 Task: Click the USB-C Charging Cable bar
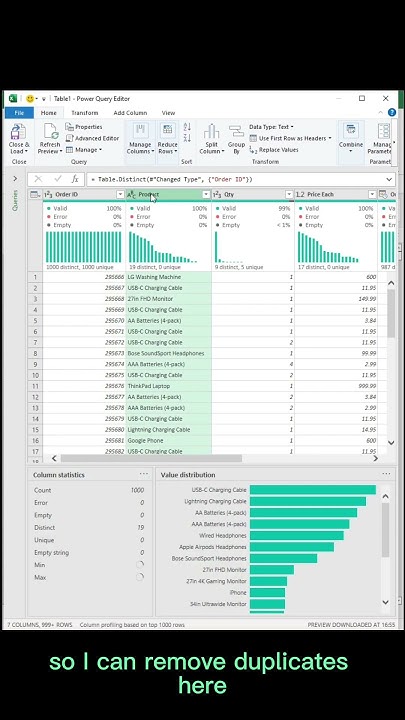[x=313, y=490]
